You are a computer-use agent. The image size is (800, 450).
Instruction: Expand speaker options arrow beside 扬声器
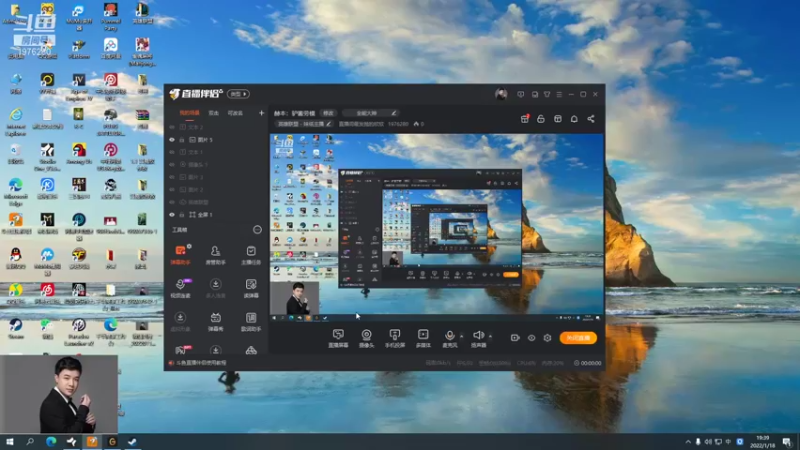[490, 336]
